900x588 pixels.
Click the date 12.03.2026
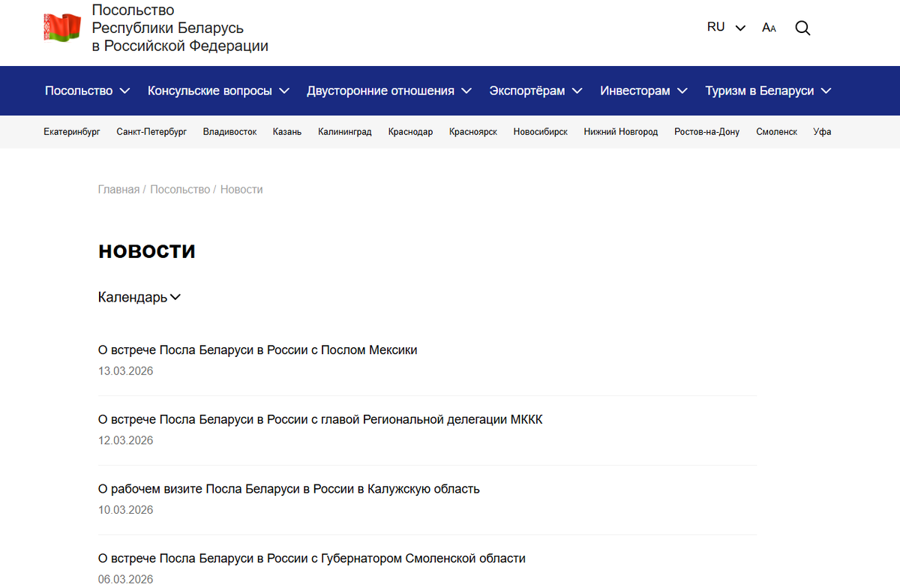click(125, 440)
